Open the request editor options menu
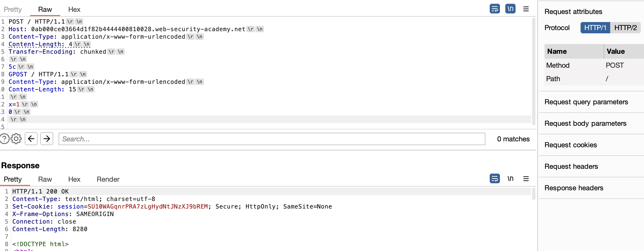Viewport: 644px width, 251px height. pyautogui.click(x=526, y=9)
